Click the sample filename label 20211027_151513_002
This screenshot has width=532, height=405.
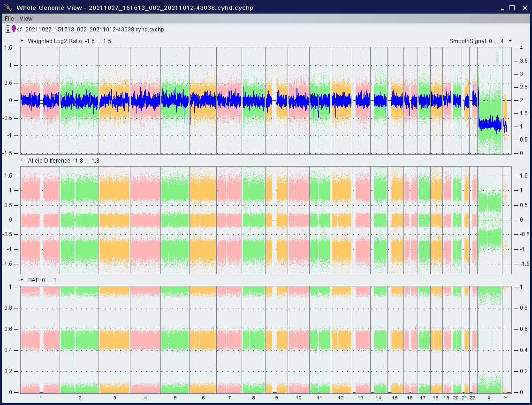94,30
